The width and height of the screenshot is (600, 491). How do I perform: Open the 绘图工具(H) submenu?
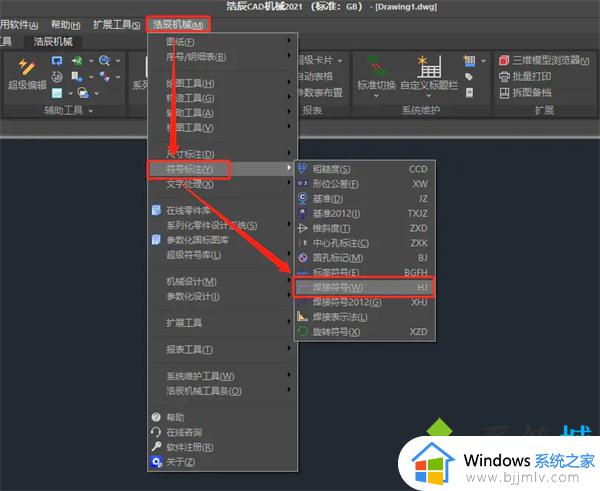pyautogui.click(x=222, y=83)
